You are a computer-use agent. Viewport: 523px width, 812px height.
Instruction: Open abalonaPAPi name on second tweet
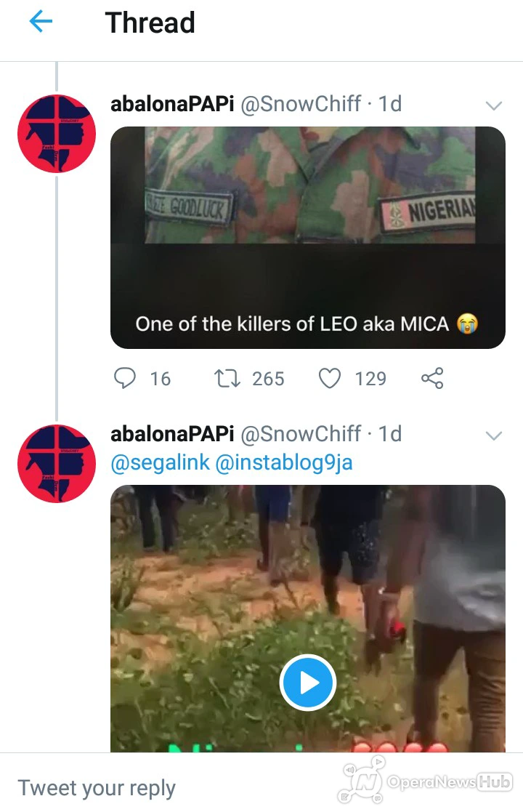point(172,434)
